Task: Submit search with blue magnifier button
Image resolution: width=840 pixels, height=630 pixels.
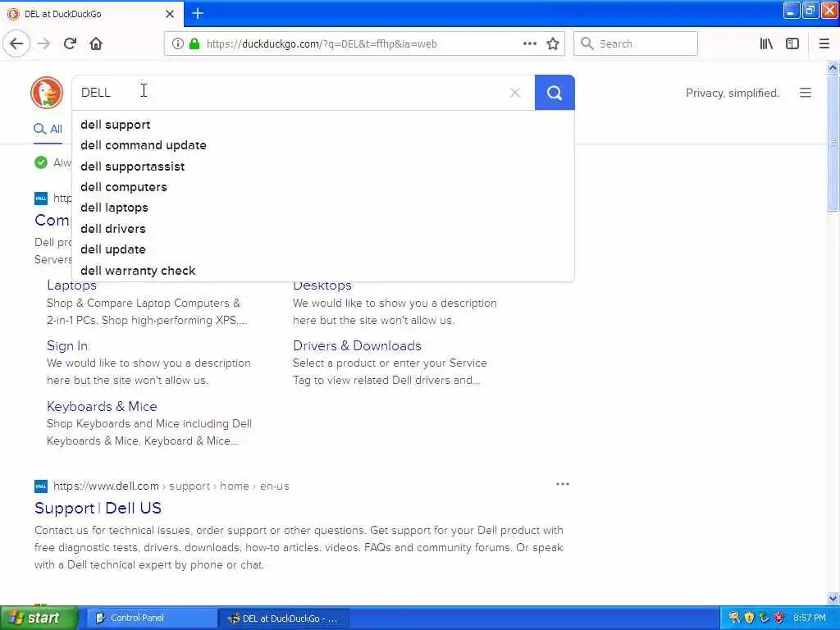Action: (555, 93)
